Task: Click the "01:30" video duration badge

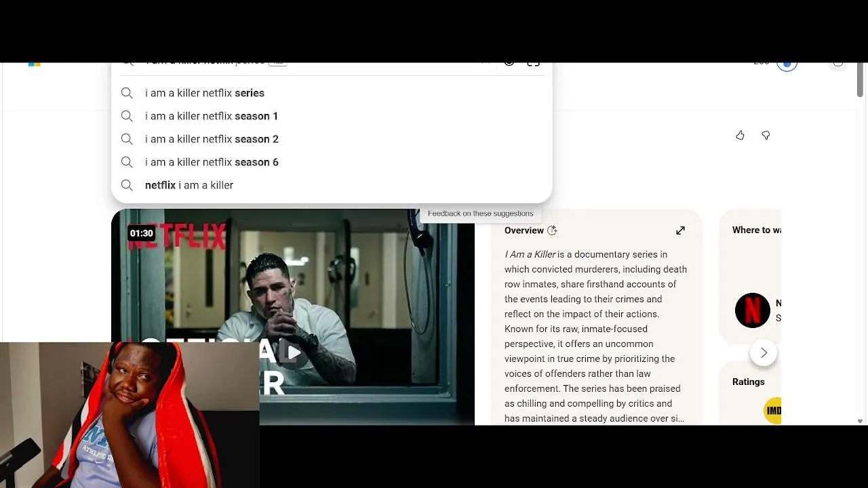Action: coord(141,233)
